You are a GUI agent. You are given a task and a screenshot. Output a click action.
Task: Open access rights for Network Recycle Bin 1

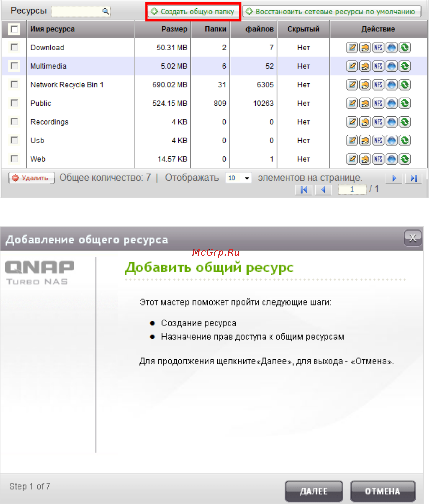(x=365, y=85)
